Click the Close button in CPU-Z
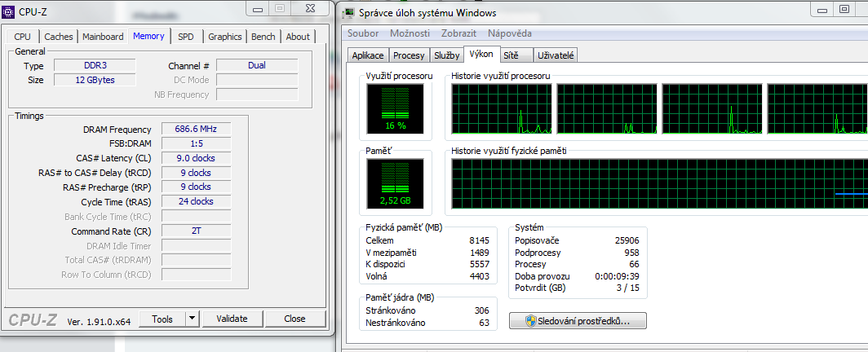868x352 pixels. 294,319
